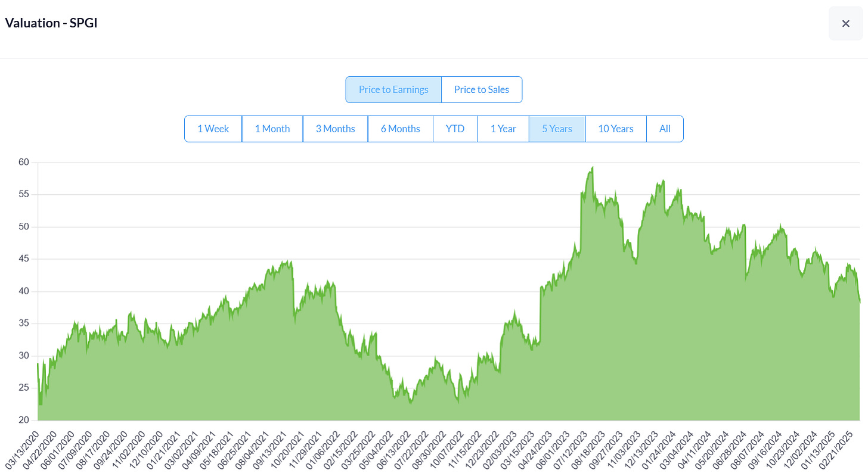Click the 20 value on y-axis

click(x=25, y=420)
